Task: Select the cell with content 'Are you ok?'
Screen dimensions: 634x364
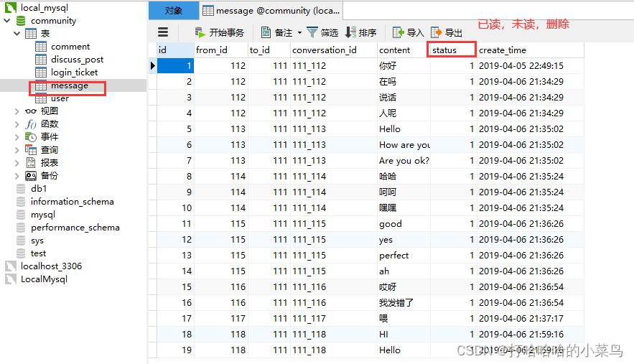Action: pos(404,161)
